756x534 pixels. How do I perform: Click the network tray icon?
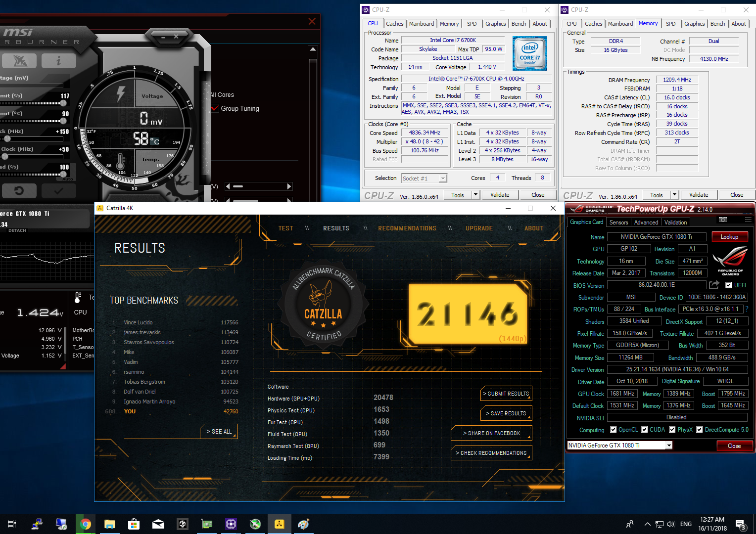[x=660, y=524]
